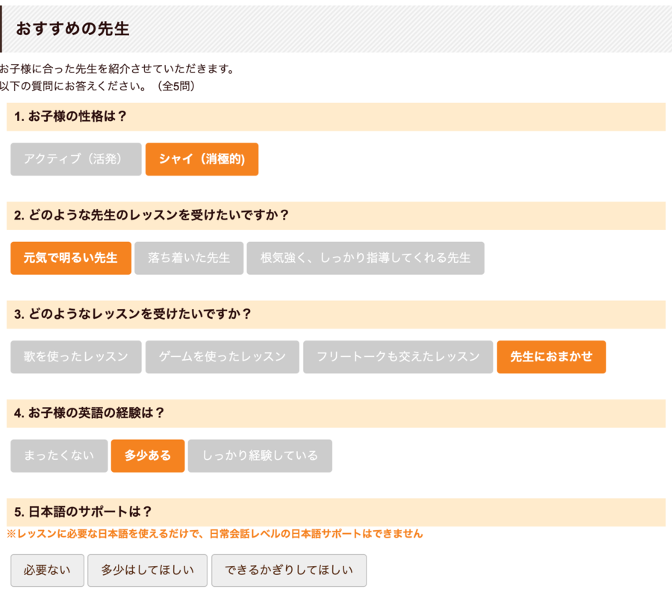
Task: Choose 多少はしてほしい support option
Action: tap(147, 570)
